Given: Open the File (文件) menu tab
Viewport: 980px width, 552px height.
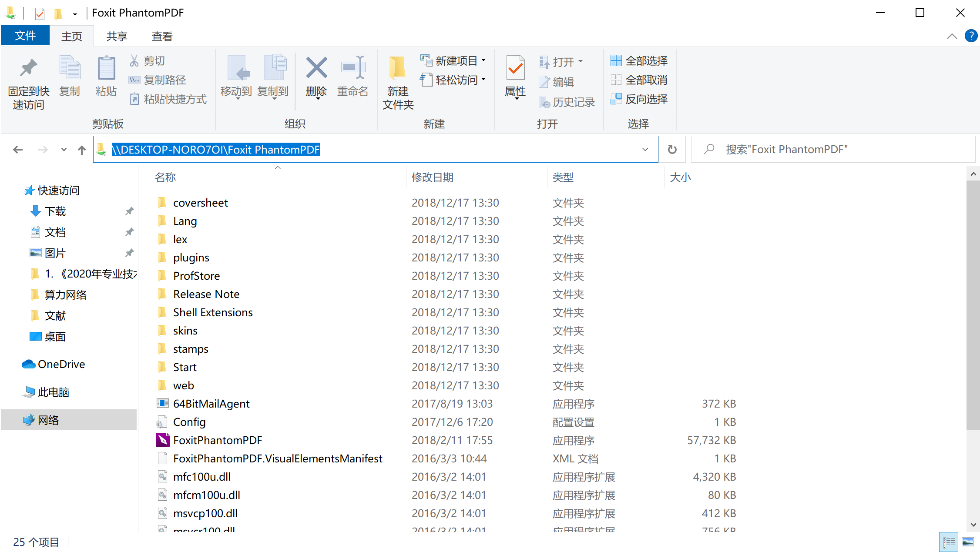Looking at the screenshot, I should (25, 36).
